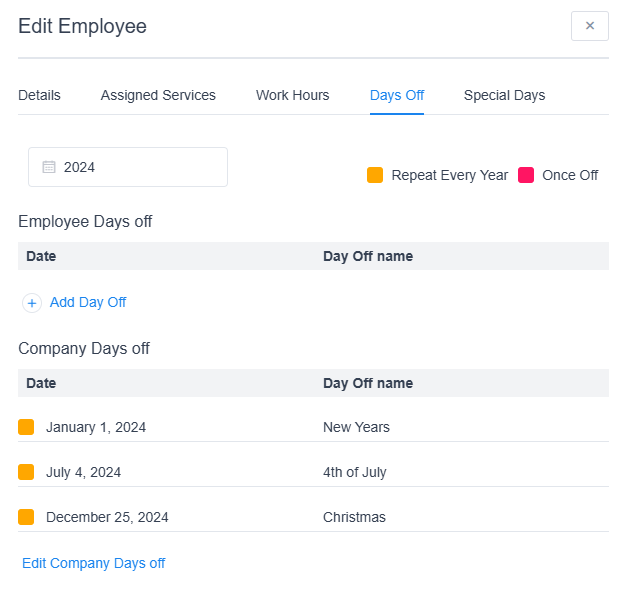This screenshot has width=624, height=592.
Task: Open the Assigned Services tab
Action: click(x=158, y=95)
